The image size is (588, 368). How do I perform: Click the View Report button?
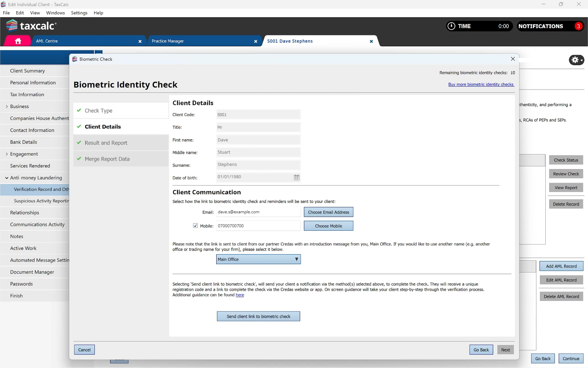pos(566,188)
